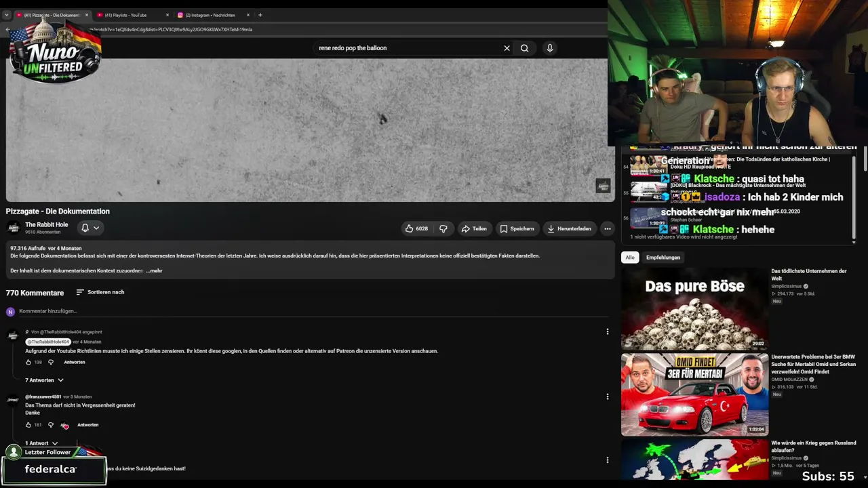
Task: Open options menu for franzxawer4501 comment
Action: point(608,396)
